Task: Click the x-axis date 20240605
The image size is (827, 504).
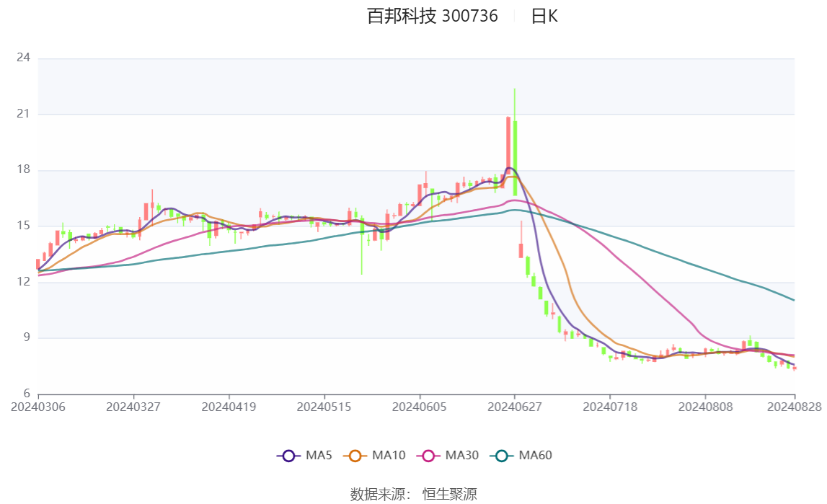Action: click(x=420, y=407)
